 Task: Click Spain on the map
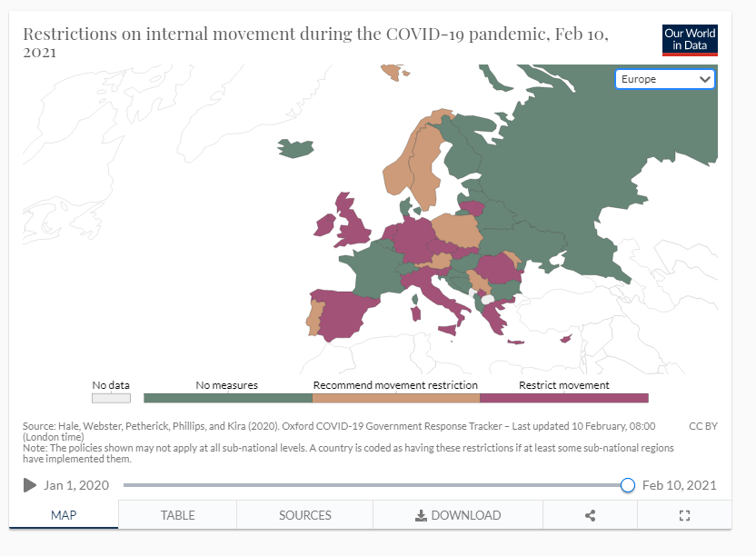(350, 313)
